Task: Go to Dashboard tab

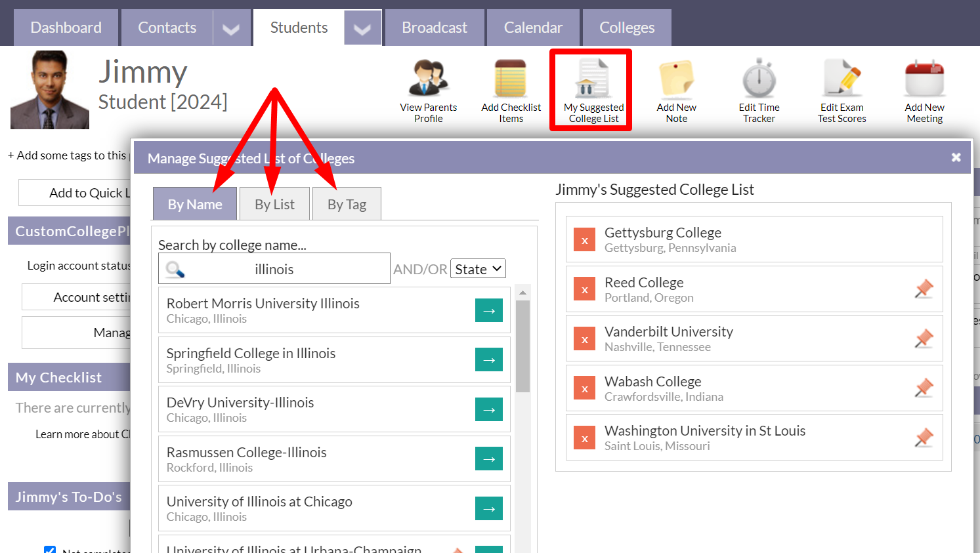Action: (x=66, y=28)
